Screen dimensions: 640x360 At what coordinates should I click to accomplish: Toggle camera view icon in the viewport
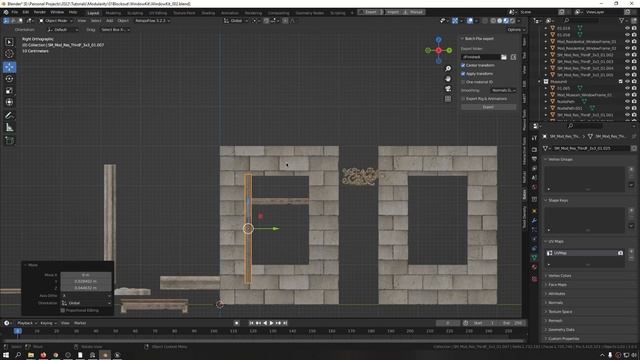pyautogui.click(x=448, y=89)
